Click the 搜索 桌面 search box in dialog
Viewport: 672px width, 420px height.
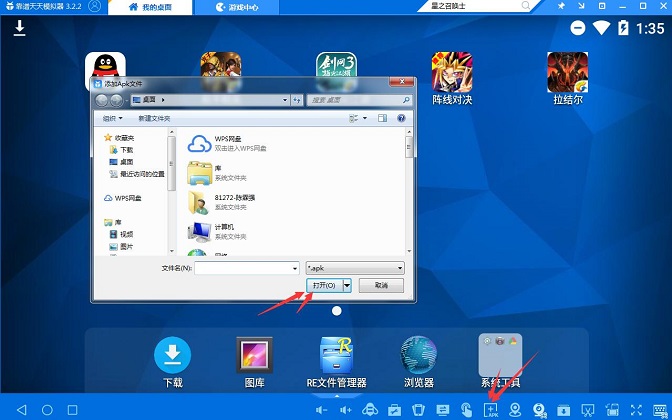359,100
